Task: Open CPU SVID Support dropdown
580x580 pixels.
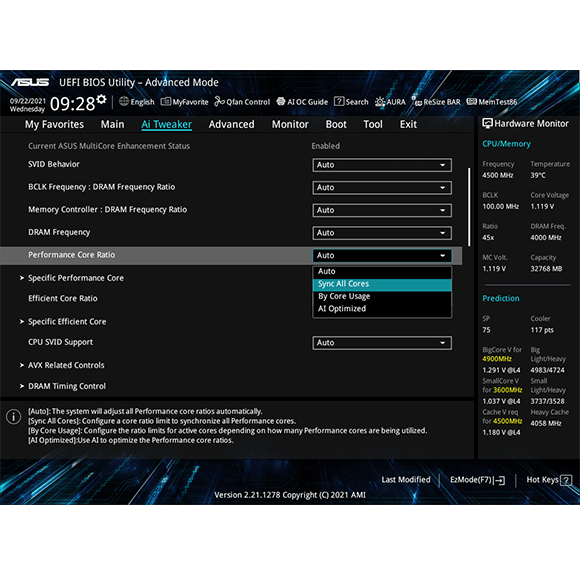Action: [382, 343]
